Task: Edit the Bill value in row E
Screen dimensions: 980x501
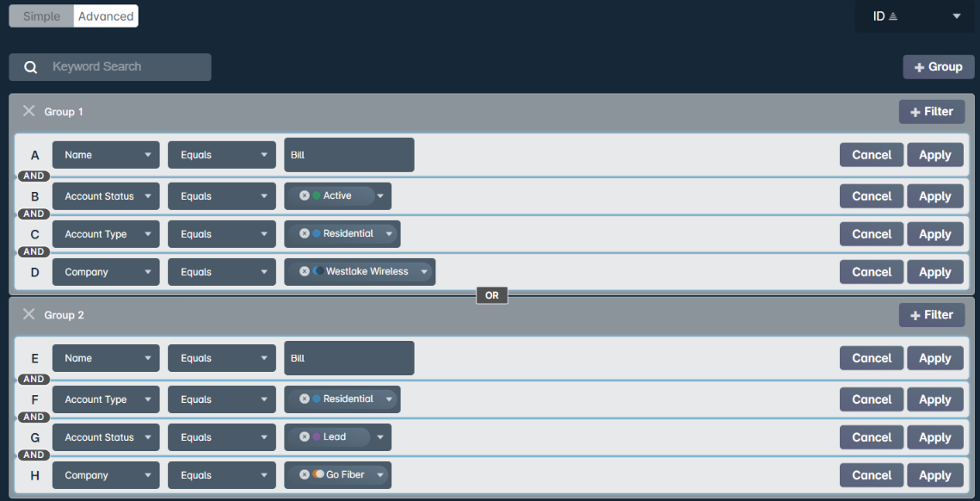Action: [349, 358]
